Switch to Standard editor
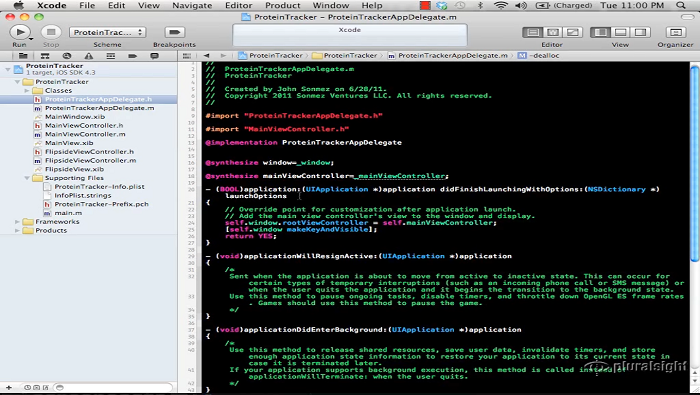700x395 pixels. [533, 32]
